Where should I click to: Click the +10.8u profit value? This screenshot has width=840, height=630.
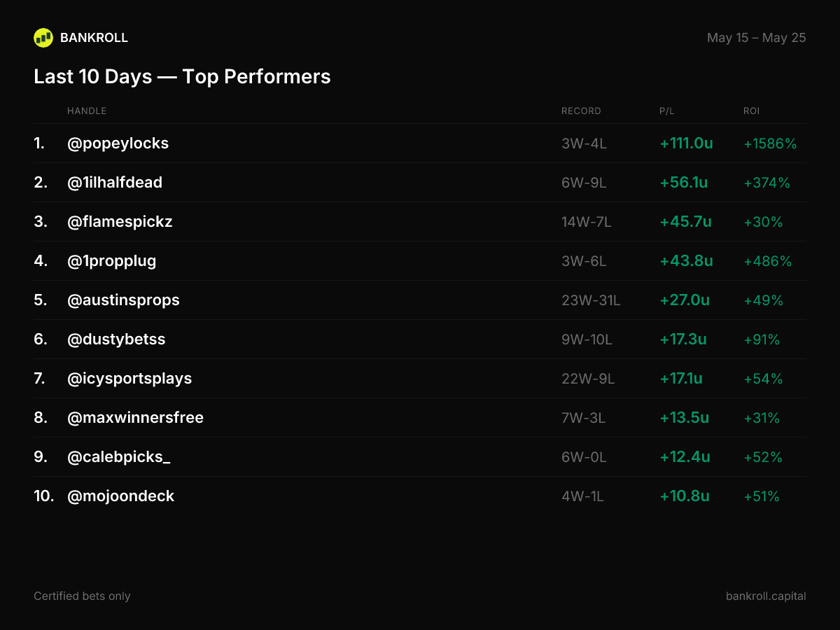pos(685,496)
